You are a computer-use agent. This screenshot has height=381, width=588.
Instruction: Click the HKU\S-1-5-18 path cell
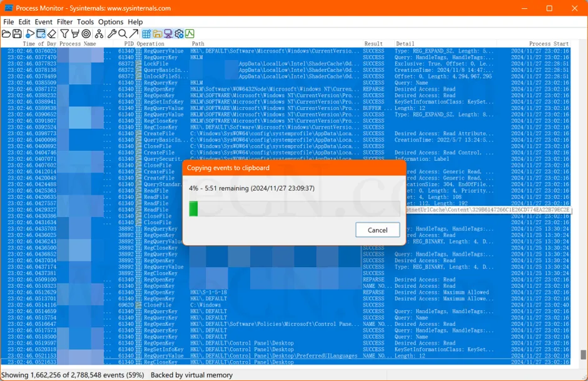pyautogui.click(x=208, y=292)
